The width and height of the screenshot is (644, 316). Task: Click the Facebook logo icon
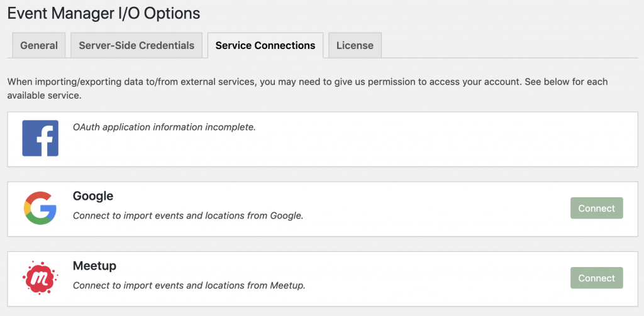40,138
